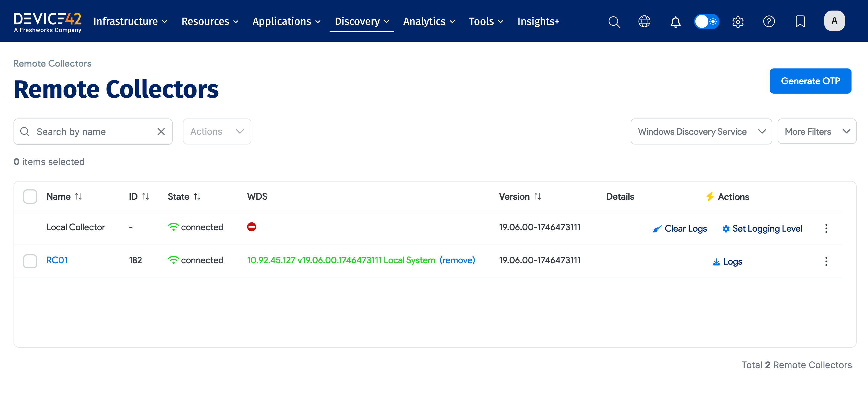The height and width of the screenshot is (395, 868).
Task: Click the globe icon in the navbar
Action: click(x=644, y=21)
